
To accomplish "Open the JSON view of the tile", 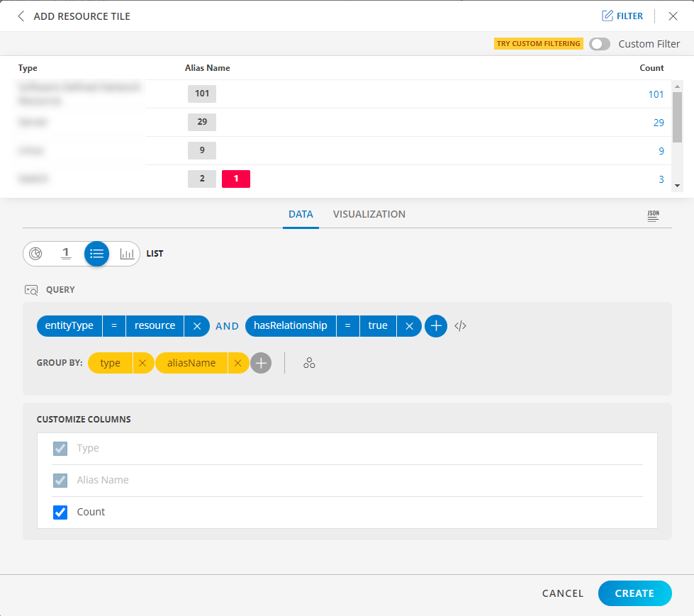I will pos(652,215).
